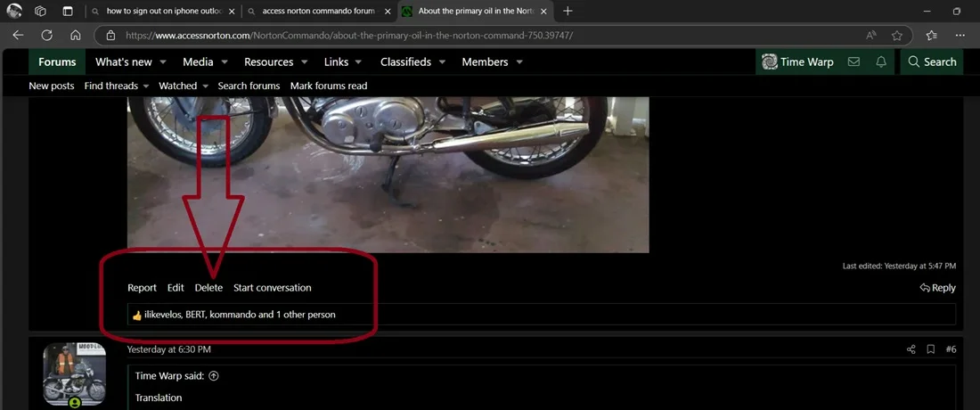Delete this post

(208, 288)
